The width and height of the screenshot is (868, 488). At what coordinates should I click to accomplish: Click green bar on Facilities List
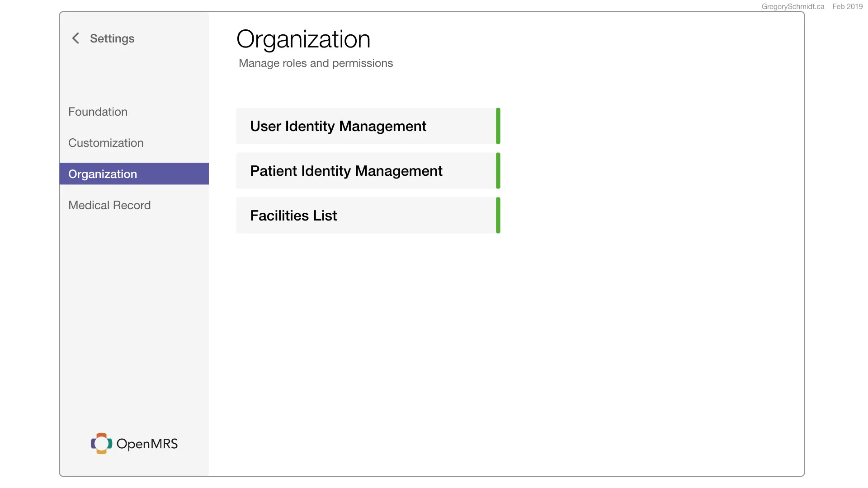pyautogui.click(x=498, y=216)
